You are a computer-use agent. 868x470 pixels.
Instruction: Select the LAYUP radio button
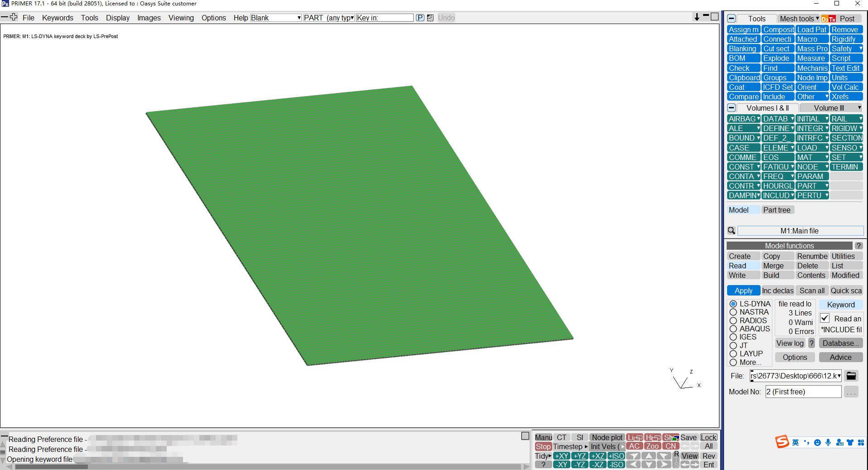tap(733, 354)
